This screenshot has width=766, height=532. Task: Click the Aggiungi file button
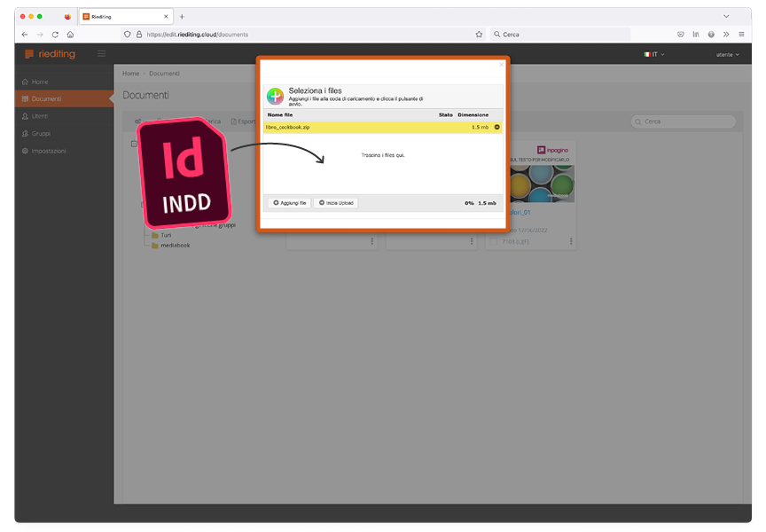click(289, 203)
